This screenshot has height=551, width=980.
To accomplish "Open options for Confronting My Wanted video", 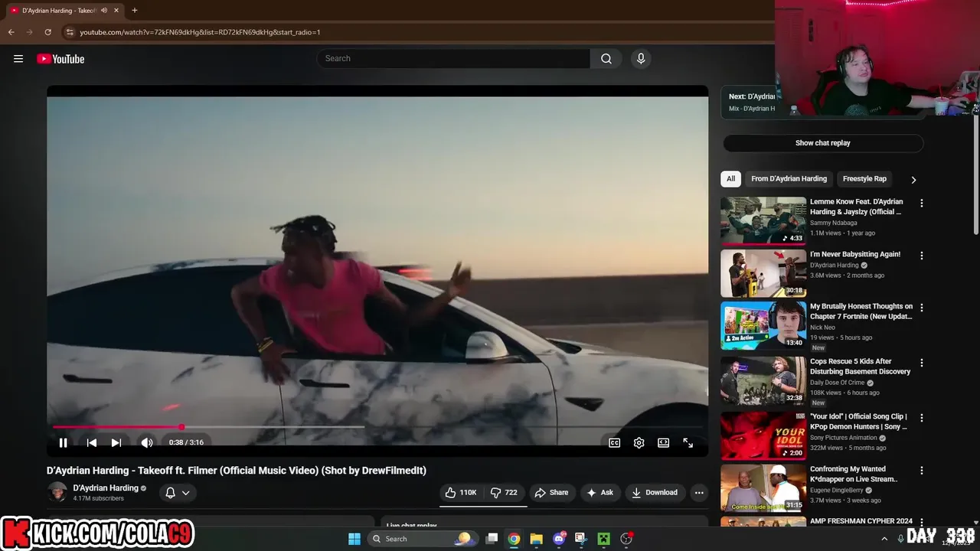I will point(922,471).
